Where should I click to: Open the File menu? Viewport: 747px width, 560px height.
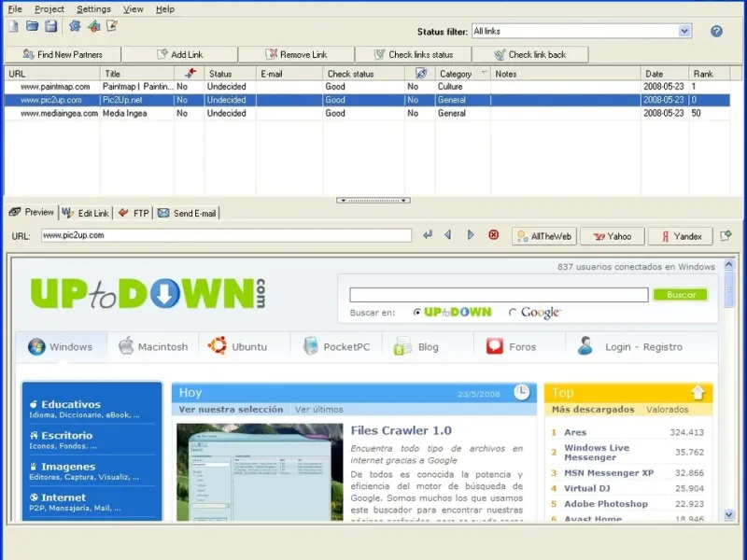(15, 9)
